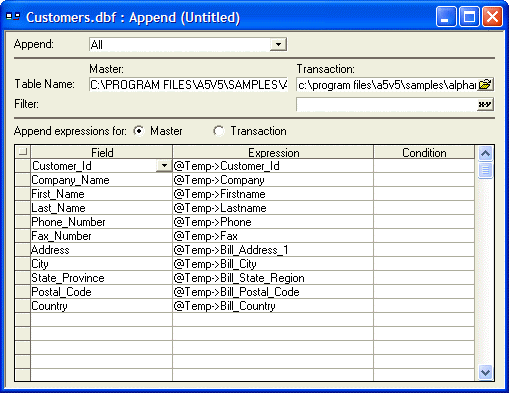Click the vertical scrollbar thumb in the grid
The width and height of the screenshot is (509, 393).
click(485, 170)
